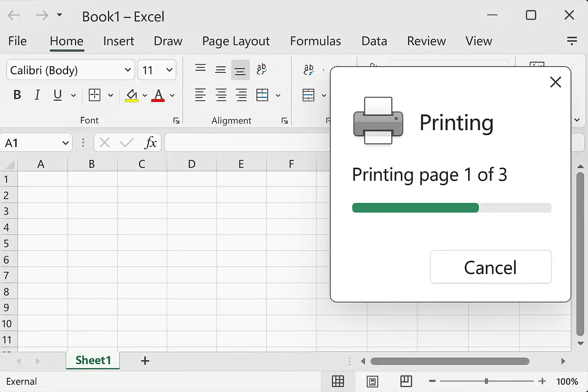Center align text horizontally

(x=221, y=95)
